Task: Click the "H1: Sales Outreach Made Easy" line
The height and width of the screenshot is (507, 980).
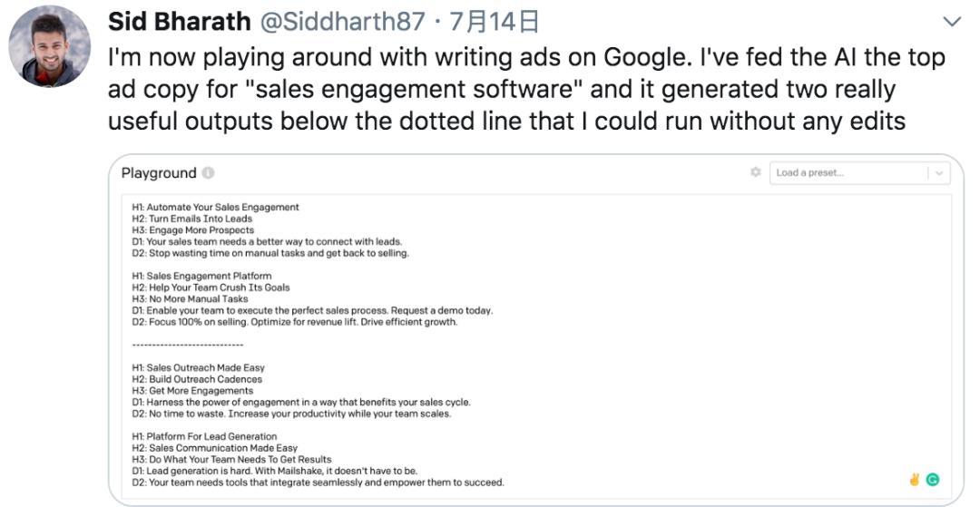Action: (x=199, y=368)
